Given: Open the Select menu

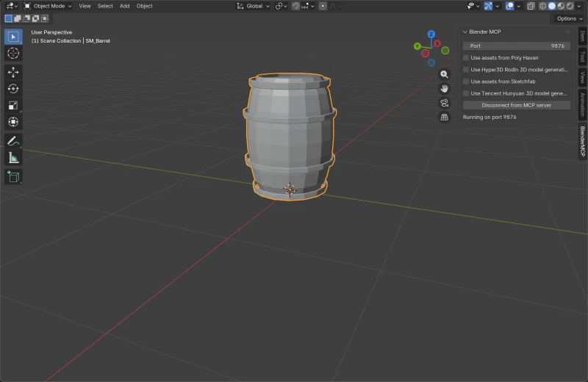Looking at the screenshot, I should coord(105,6).
